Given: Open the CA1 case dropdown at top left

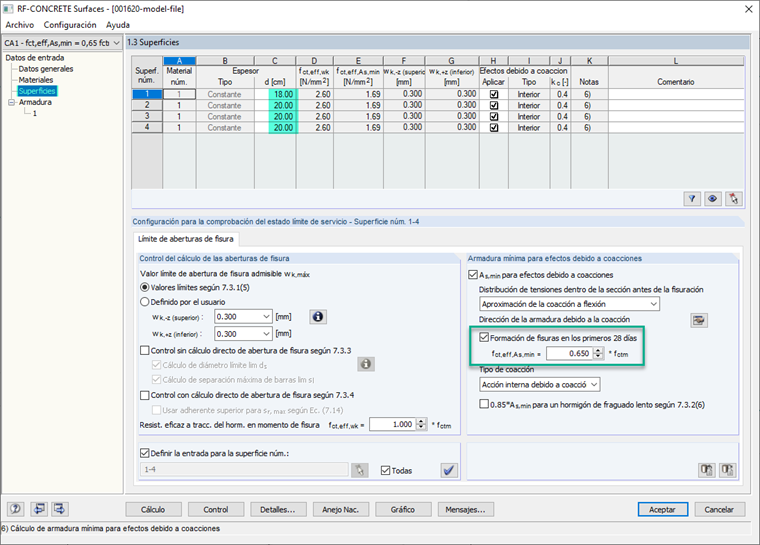Looking at the screenshot, I should pyautogui.click(x=116, y=43).
